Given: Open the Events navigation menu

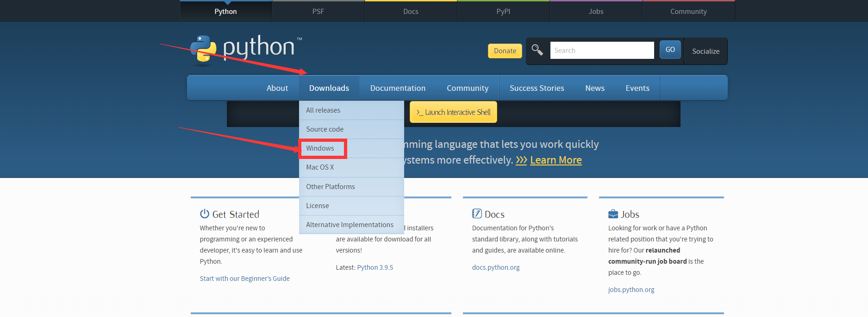Looking at the screenshot, I should [637, 88].
